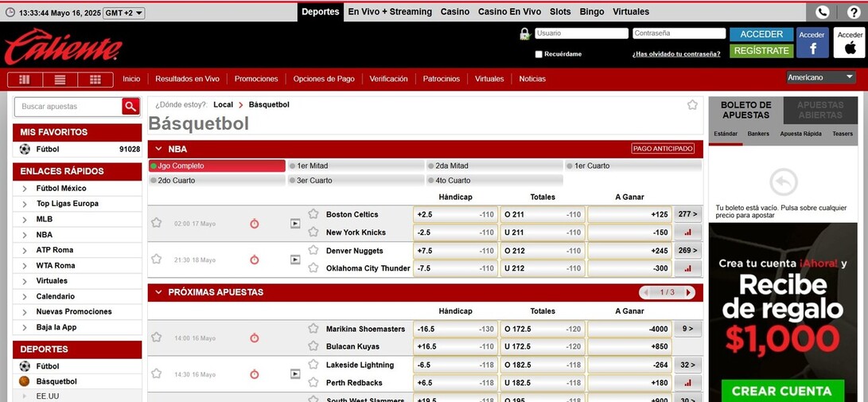Click the Buscar apuestas search field
The width and height of the screenshot is (868, 402).
(68, 107)
